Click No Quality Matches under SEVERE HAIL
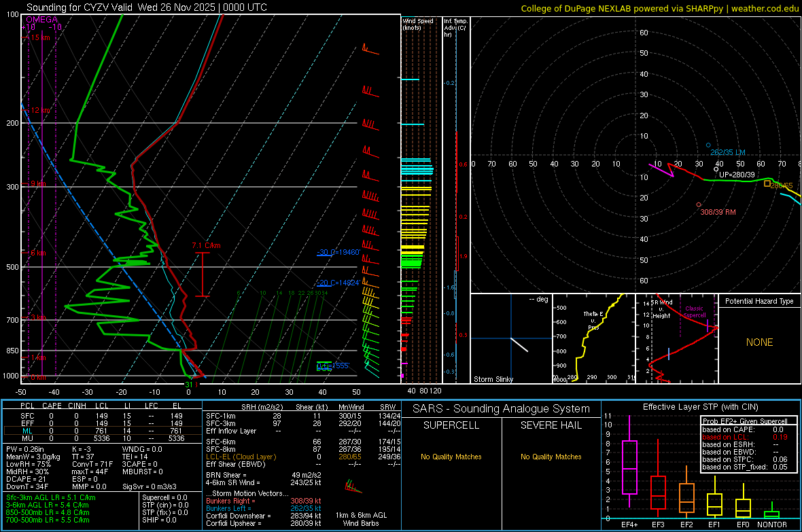 click(x=551, y=457)
